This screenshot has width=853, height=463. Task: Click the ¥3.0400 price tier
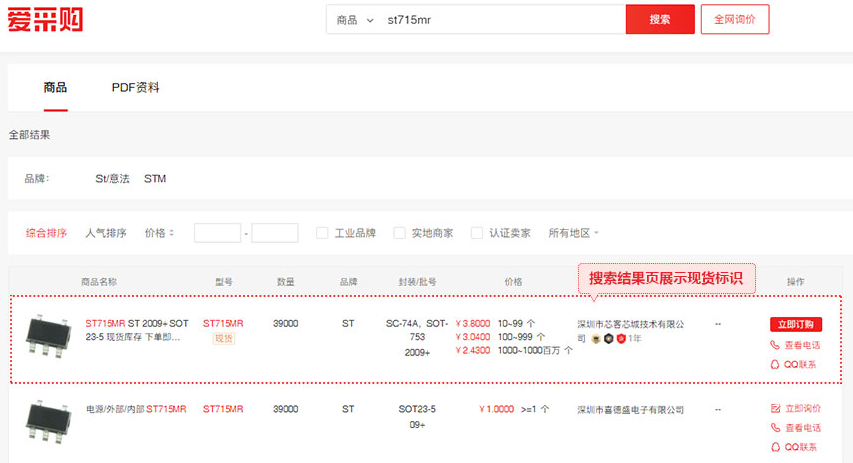[473, 337]
